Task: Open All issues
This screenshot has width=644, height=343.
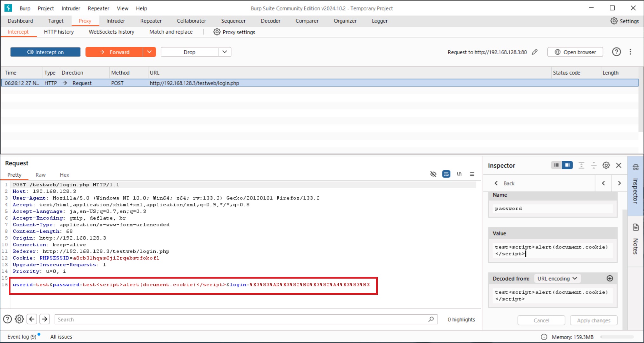Action: pos(61,337)
